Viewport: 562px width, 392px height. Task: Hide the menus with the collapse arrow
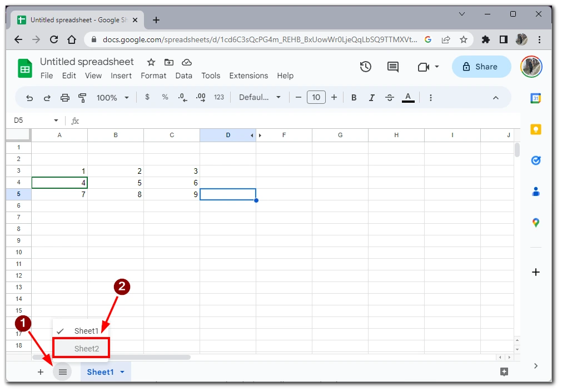pyautogui.click(x=496, y=98)
